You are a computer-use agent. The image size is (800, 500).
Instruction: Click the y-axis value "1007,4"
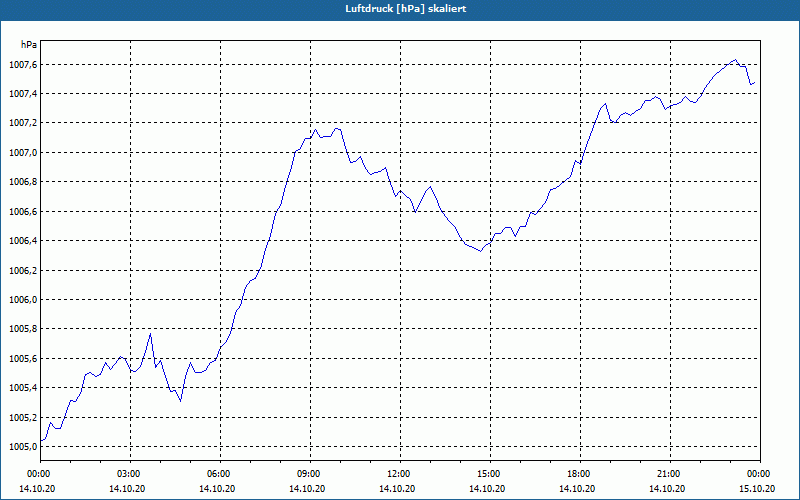click(x=23, y=94)
